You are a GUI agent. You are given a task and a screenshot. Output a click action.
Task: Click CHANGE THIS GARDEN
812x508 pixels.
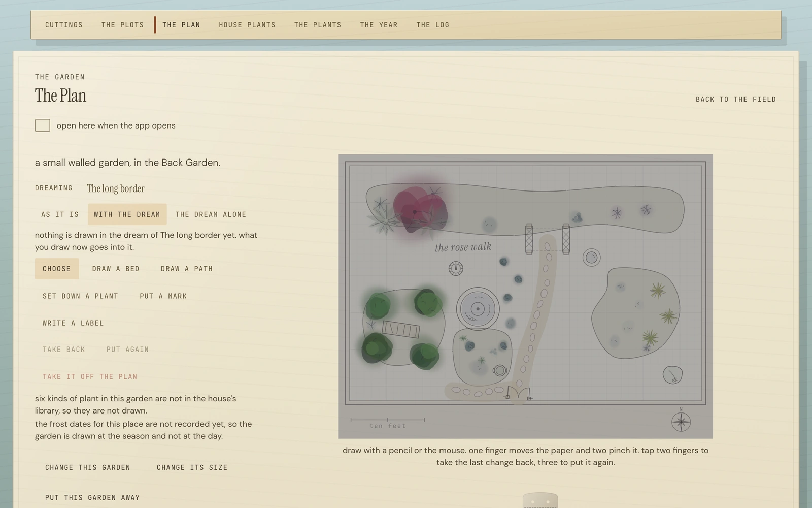tap(88, 467)
